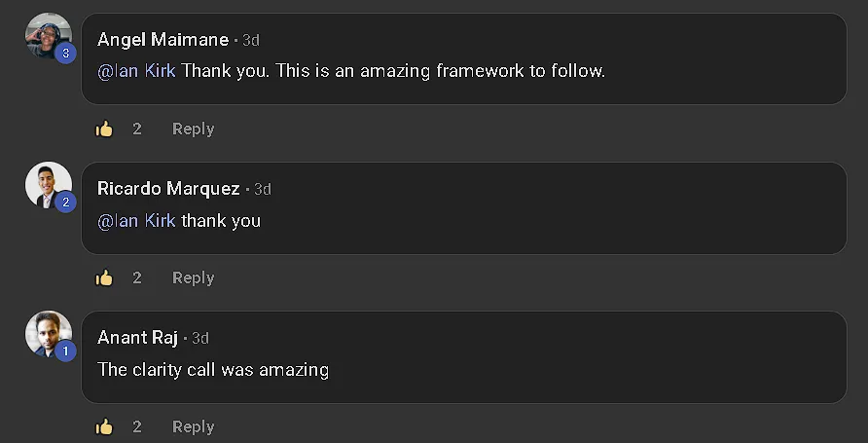This screenshot has width=868, height=443.
Task: Open @Ian Kirk mention in Ricardo's comment
Action: click(x=137, y=220)
